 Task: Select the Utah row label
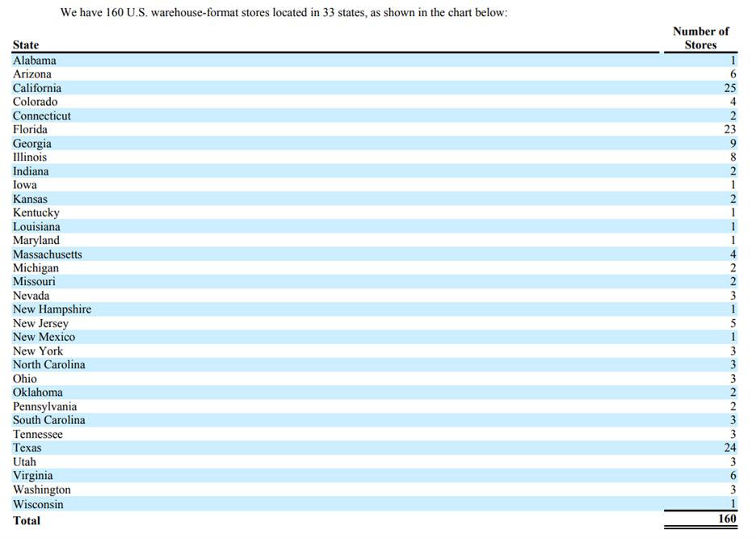click(24, 462)
